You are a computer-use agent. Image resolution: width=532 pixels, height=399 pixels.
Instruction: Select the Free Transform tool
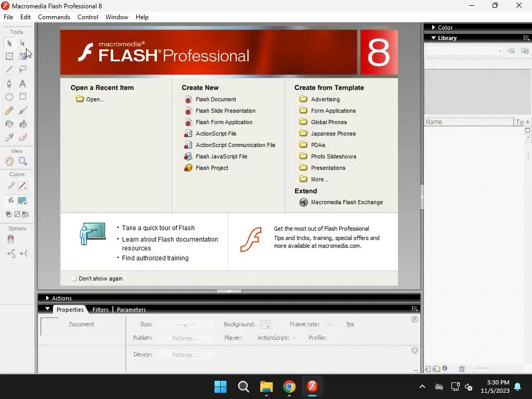(x=9, y=56)
